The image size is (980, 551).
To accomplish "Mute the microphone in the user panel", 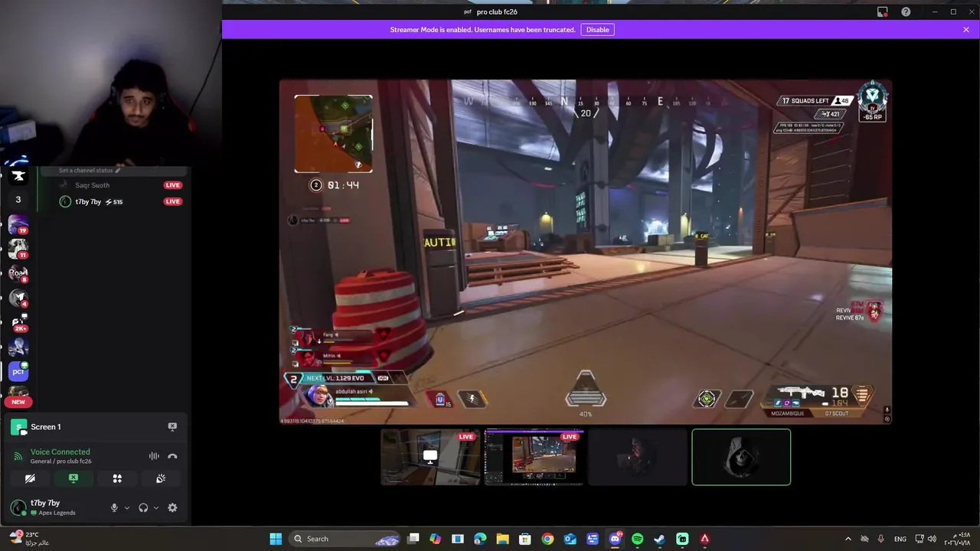I will tap(114, 507).
